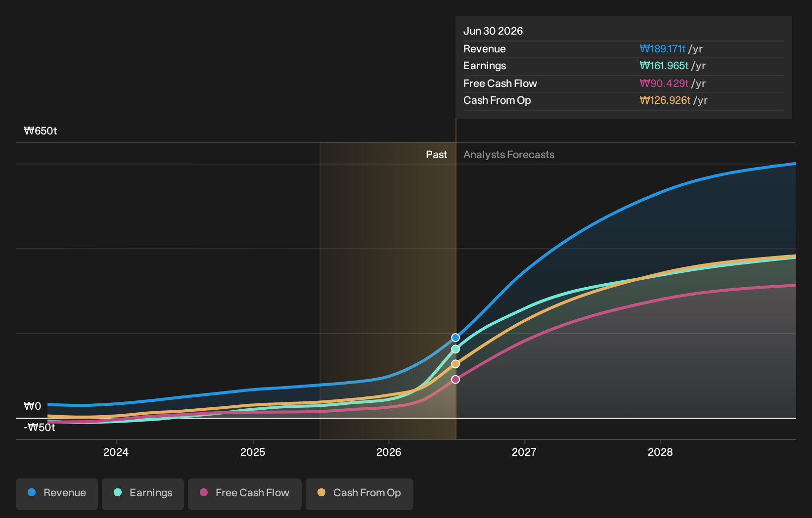
Task: Click the orange Cash From Op data point marker
Action: coord(455,364)
